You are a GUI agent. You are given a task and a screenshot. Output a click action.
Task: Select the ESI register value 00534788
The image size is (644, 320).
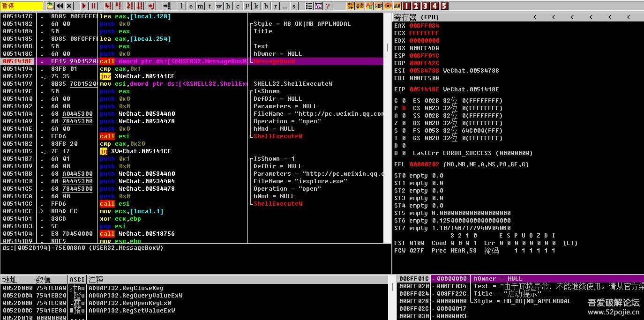tap(424, 71)
